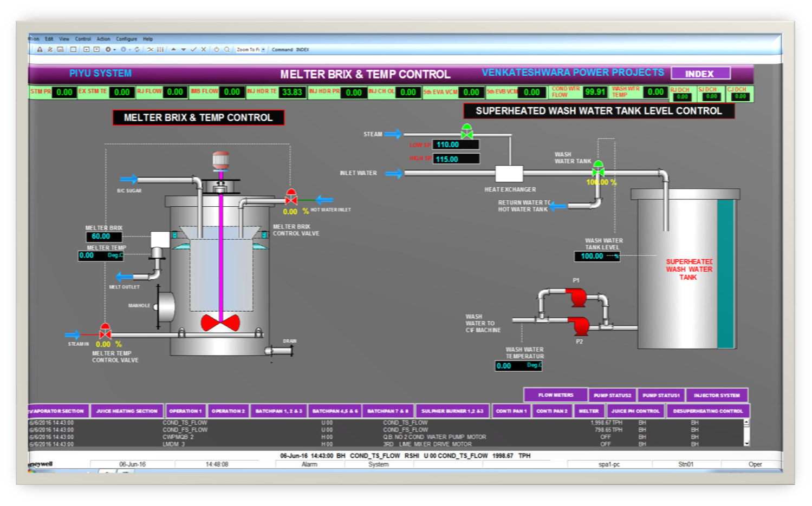
Task: Open the Edit menu
Action: (49, 39)
